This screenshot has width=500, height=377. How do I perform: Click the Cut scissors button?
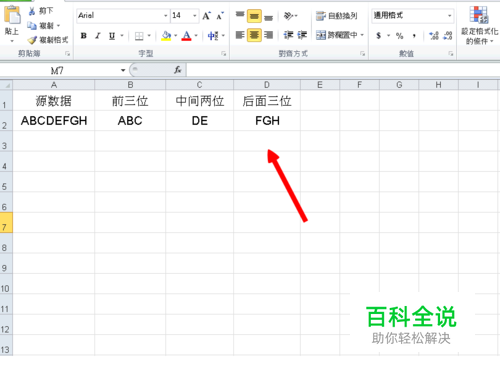pyautogui.click(x=40, y=11)
